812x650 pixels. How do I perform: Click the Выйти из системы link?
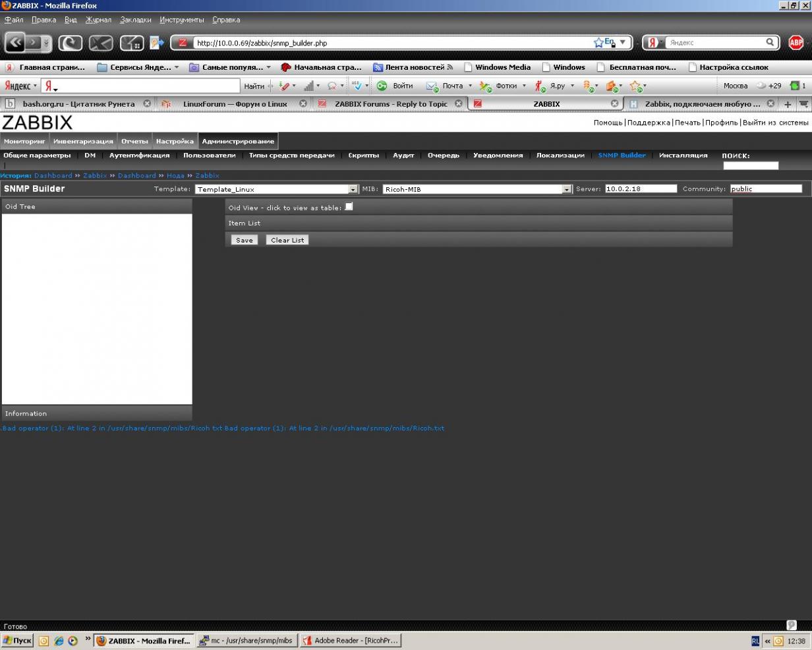pyautogui.click(x=775, y=123)
